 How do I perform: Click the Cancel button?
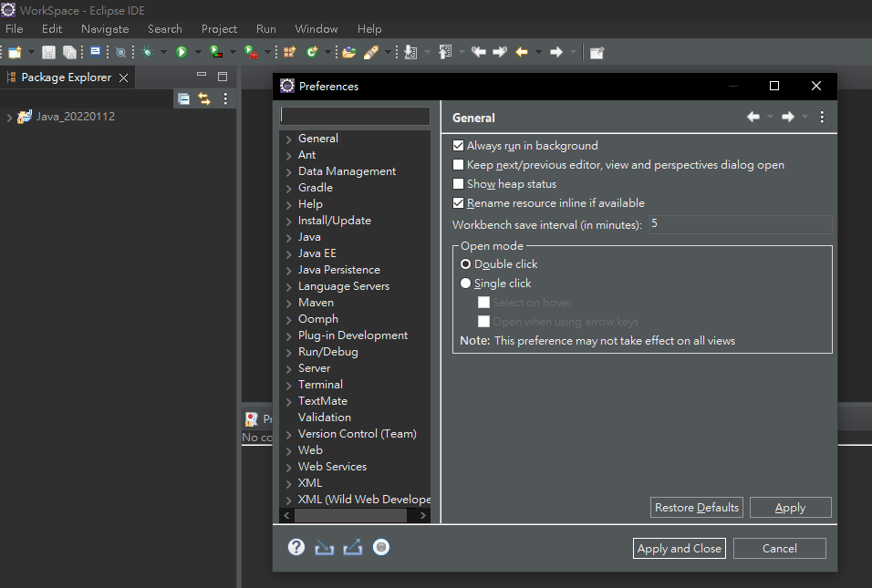coord(779,549)
